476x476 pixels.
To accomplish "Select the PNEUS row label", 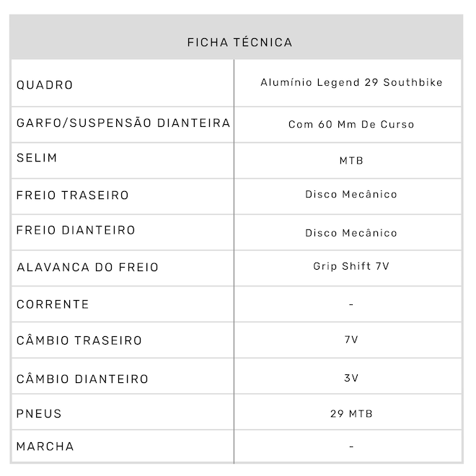I will 39,414.
